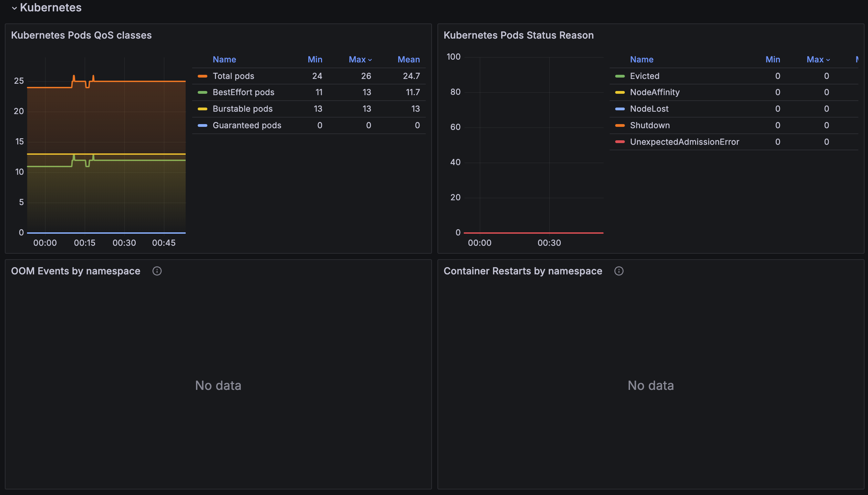
Task: Toggle BestEffort pods series in legend
Action: coord(243,92)
